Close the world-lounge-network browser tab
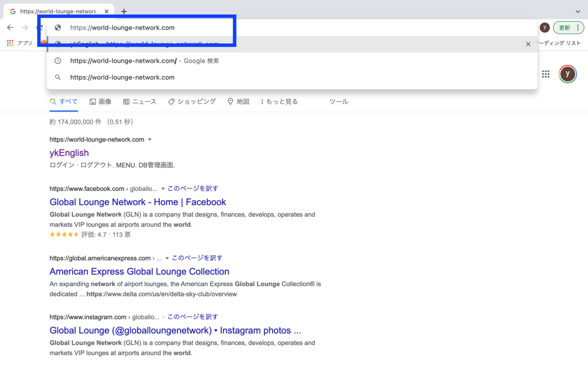 click(106, 11)
